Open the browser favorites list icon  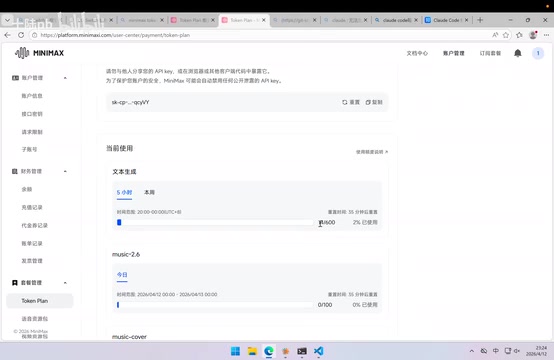pos(519,35)
